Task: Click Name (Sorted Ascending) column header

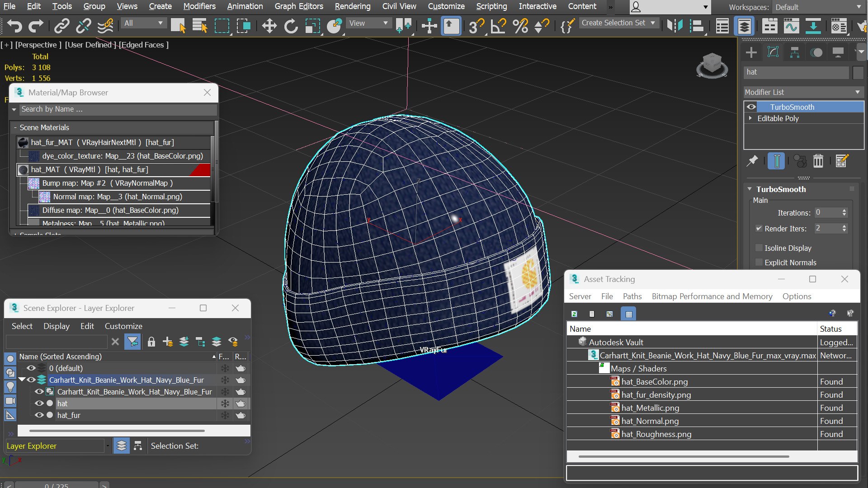Action: point(117,357)
